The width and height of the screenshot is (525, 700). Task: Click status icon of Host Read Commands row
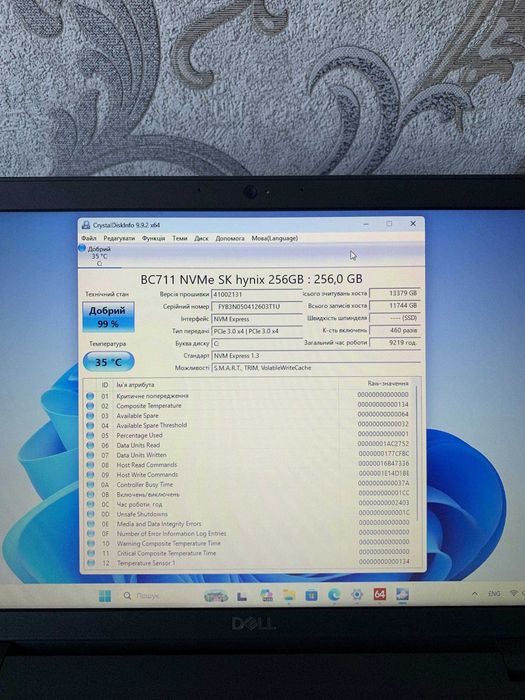[90, 465]
